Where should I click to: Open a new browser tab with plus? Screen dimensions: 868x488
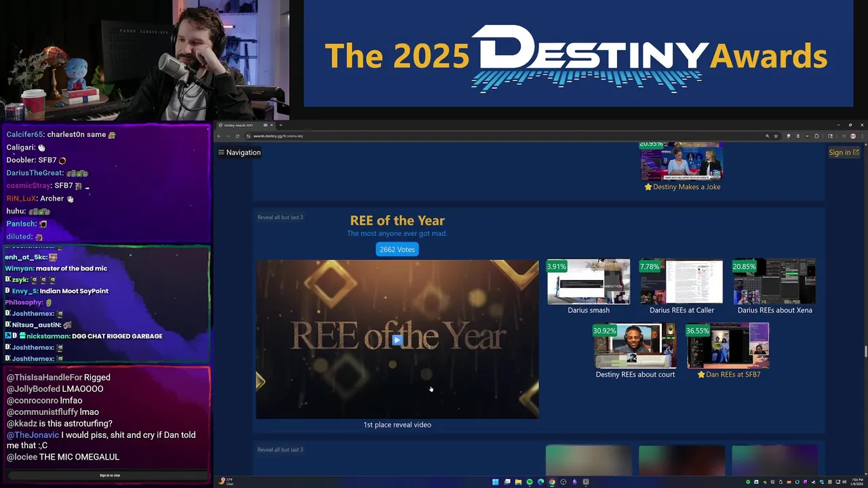tap(280, 125)
